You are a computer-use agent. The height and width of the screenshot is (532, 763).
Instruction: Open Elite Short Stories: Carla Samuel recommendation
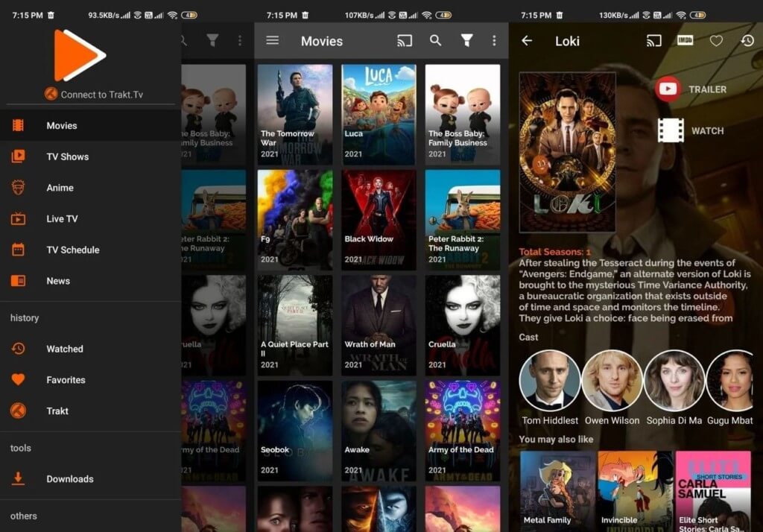(713, 490)
